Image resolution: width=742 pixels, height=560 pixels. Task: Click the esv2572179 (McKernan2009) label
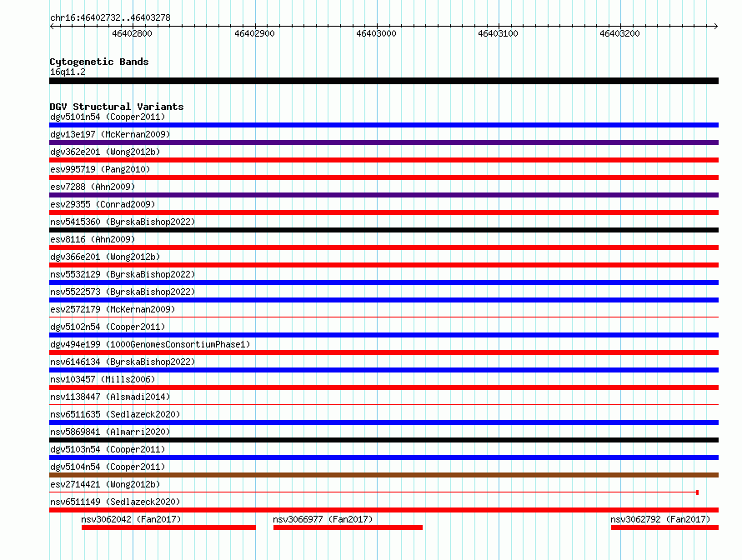(x=113, y=309)
